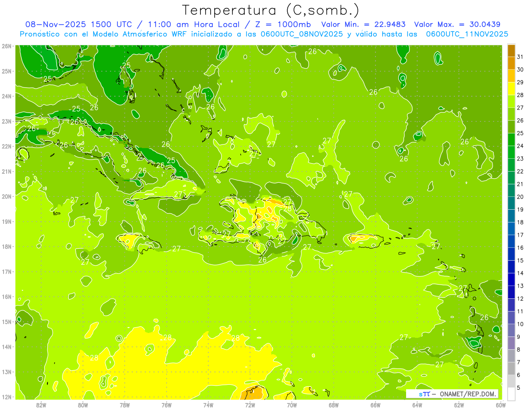
Task: Click the '15N' latitude axis label
Action: (x=7, y=321)
